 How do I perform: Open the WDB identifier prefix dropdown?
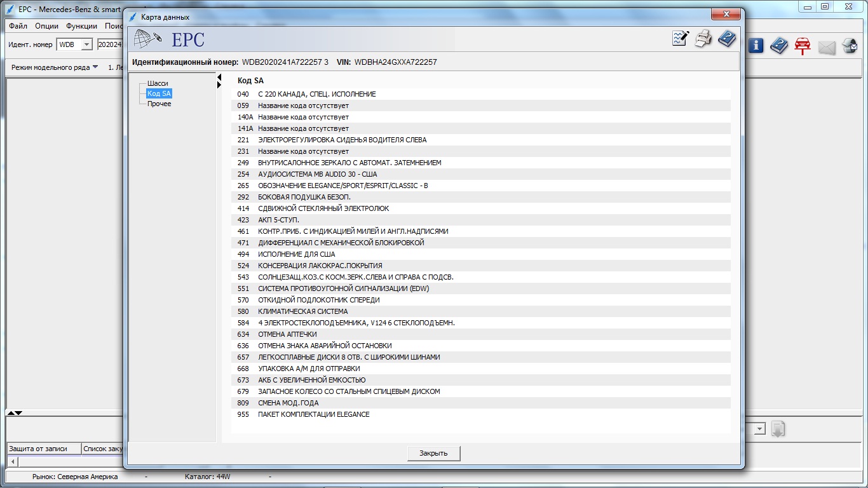click(86, 44)
